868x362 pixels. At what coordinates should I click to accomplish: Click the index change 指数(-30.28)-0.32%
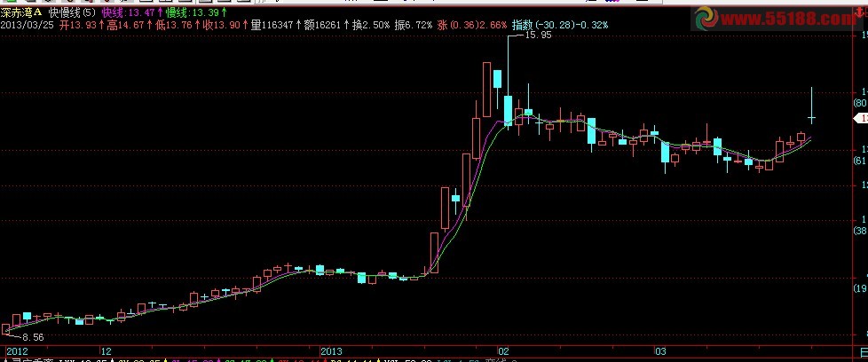(x=560, y=25)
